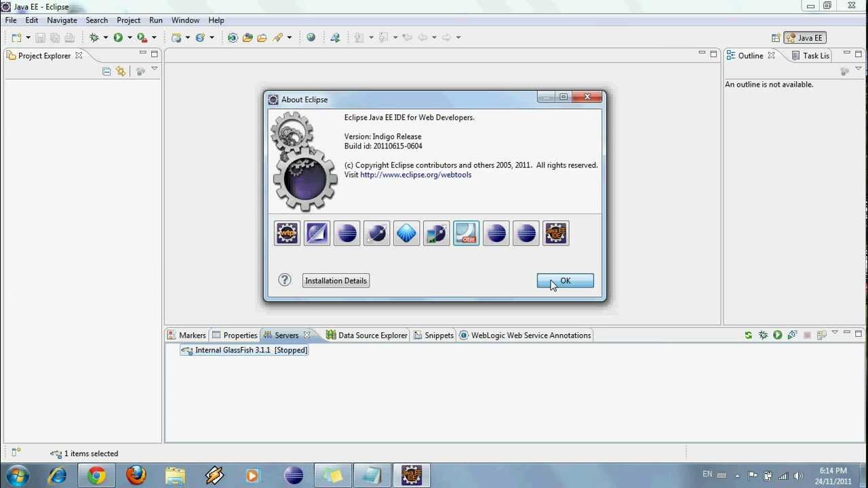
Task: Click the WTP feature icon in About dialog
Action: point(288,233)
